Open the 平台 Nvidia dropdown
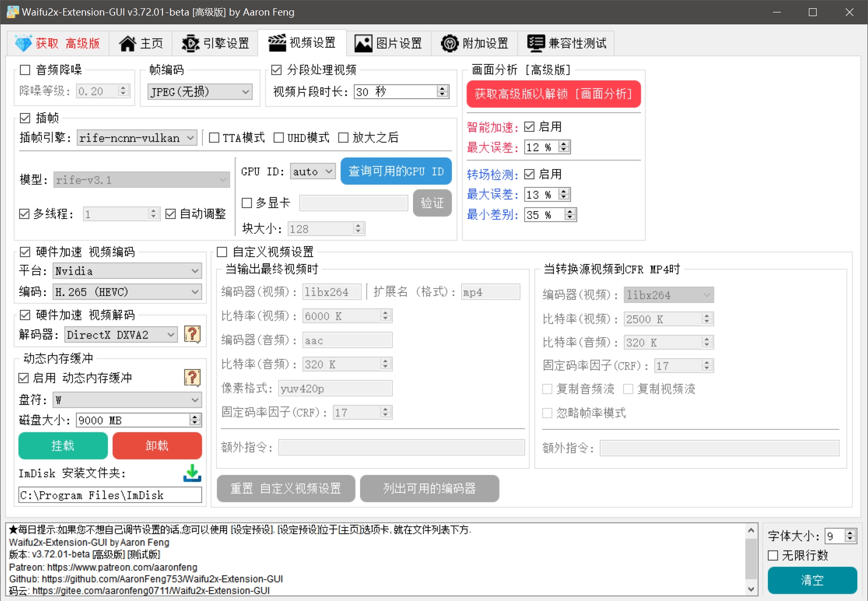Viewport: 868px width, 601px height. pyautogui.click(x=128, y=271)
